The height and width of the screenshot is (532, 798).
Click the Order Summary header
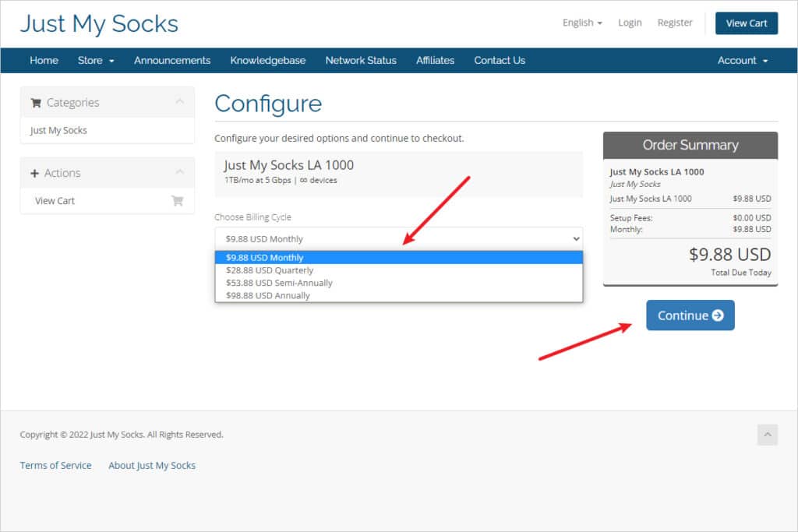pos(690,145)
